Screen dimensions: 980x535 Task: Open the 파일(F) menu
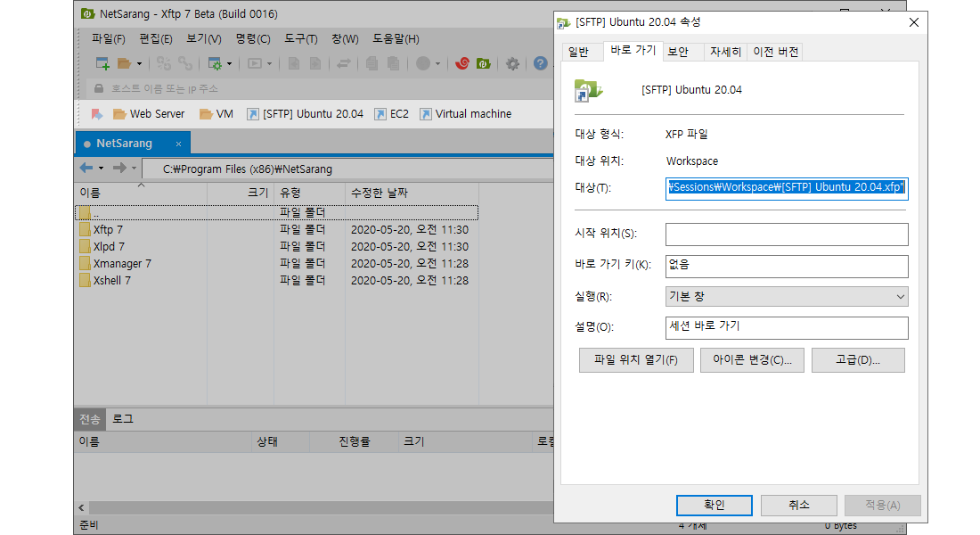pyautogui.click(x=108, y=39)
